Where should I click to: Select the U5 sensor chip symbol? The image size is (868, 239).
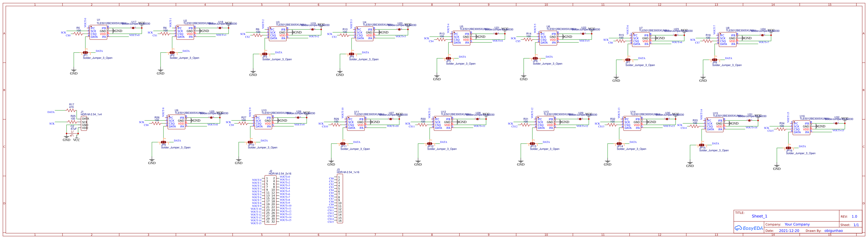click(x=461, y=38)
